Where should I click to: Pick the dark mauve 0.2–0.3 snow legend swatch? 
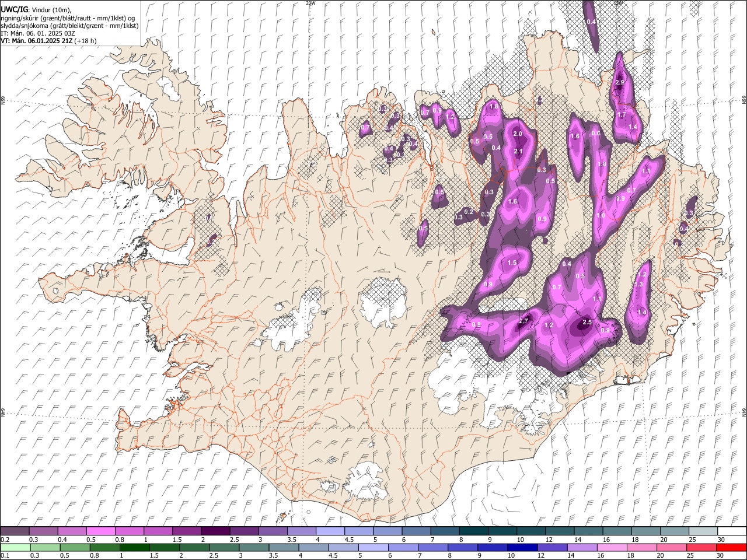pyautogui.click(x=15, y=531)
